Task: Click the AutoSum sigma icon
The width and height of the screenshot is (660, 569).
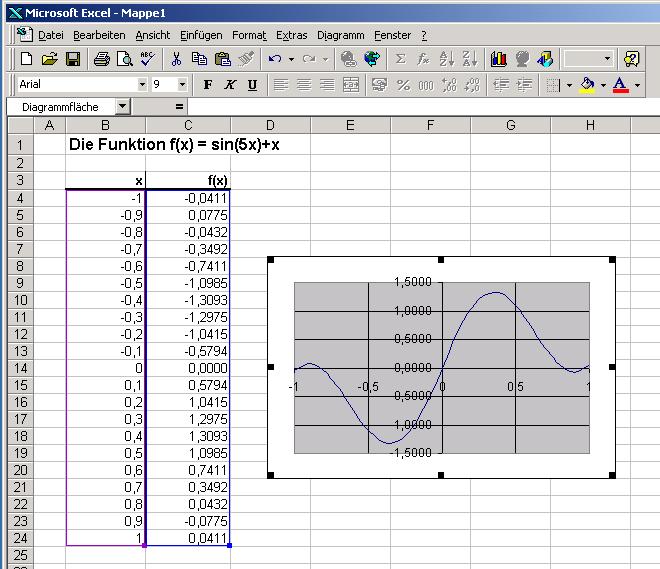Action: [x=401, y=59]
